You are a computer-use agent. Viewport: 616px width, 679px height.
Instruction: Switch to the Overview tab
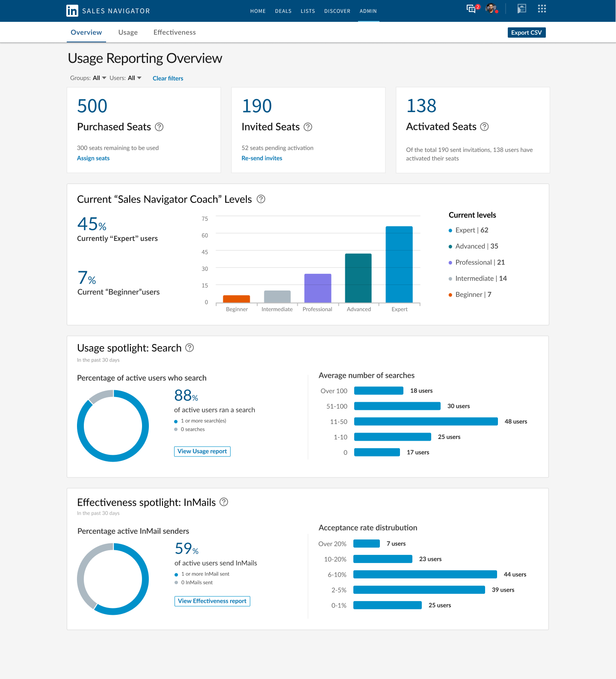tap(86, 33)
